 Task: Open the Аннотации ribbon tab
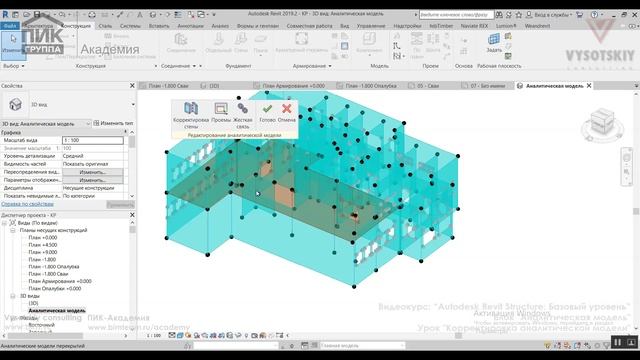(190, 26)
